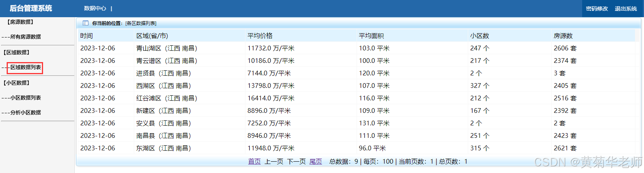
Task: Click price 10186.0 万/平米
Action: point(271,61)
